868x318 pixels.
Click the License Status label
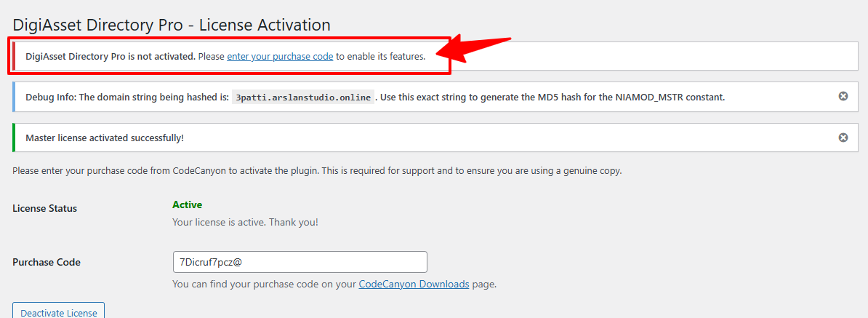[x=44, y=208]
